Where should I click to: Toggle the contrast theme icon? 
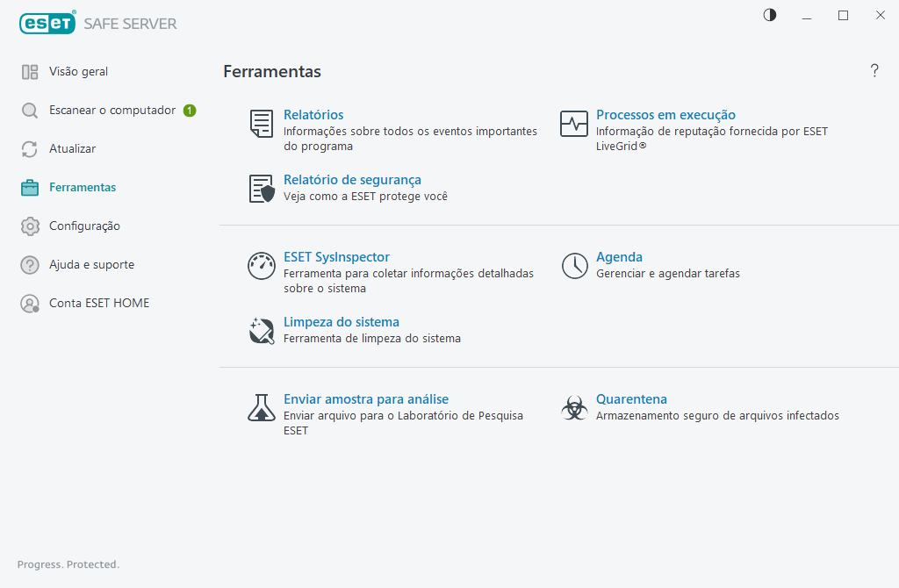(770, 15)
